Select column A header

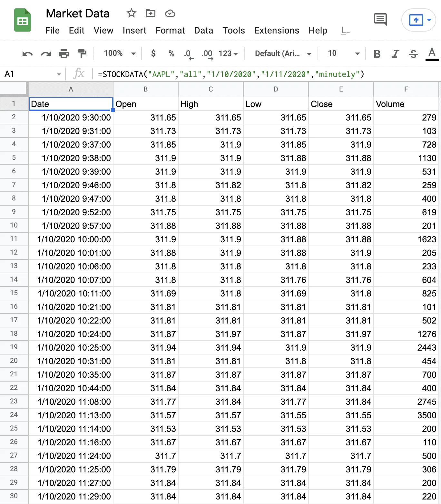click(71, 89)
